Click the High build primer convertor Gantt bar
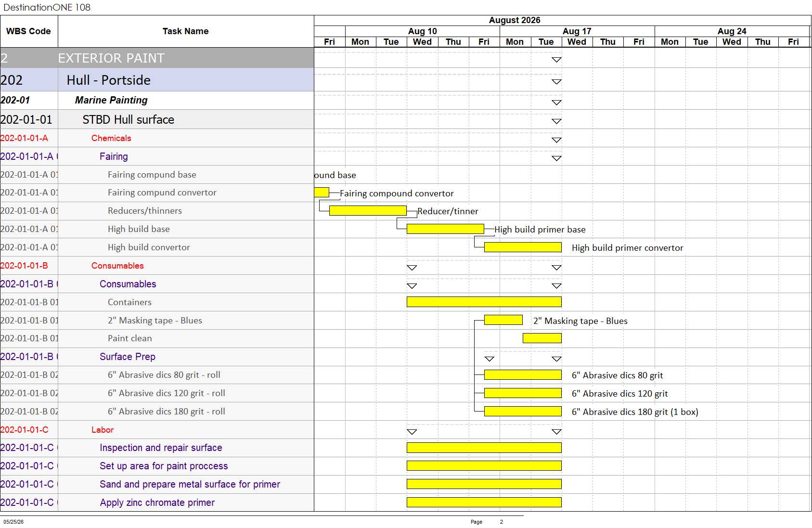 pos(523,247)
